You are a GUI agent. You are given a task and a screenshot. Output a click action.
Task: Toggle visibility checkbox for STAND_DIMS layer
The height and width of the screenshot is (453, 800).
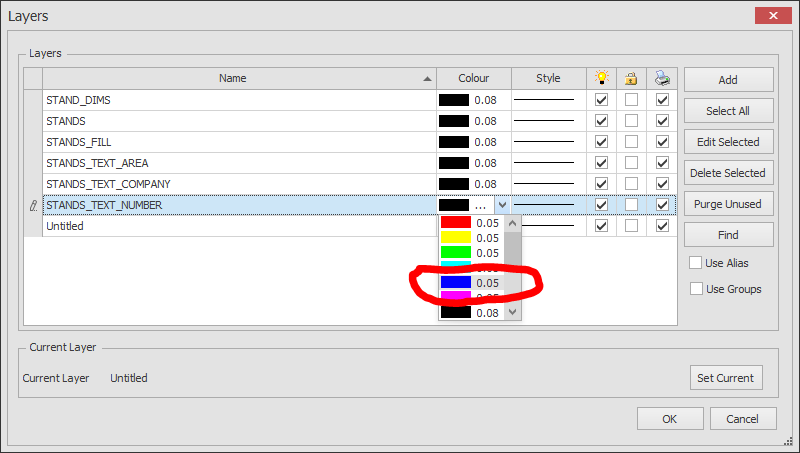(x=602, y=100)
